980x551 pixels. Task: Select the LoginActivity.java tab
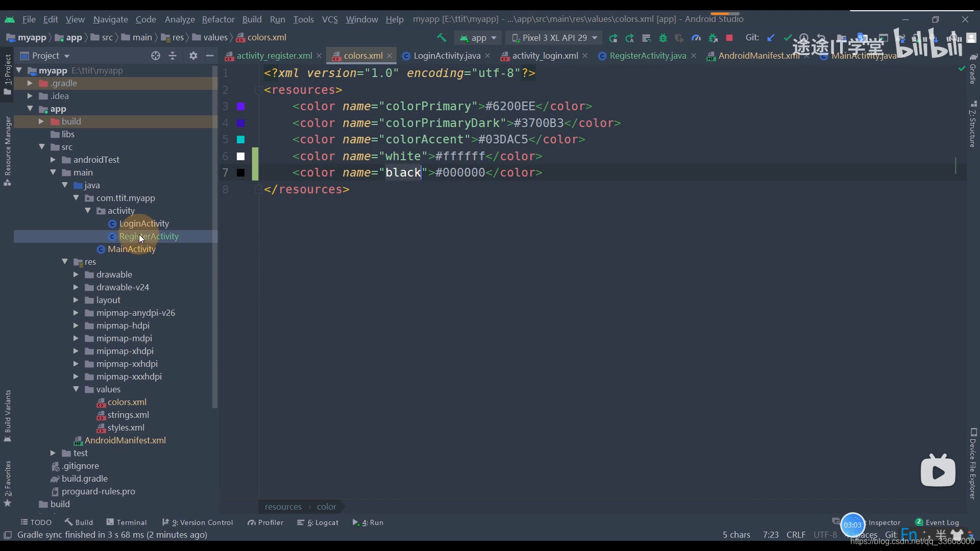444,55
